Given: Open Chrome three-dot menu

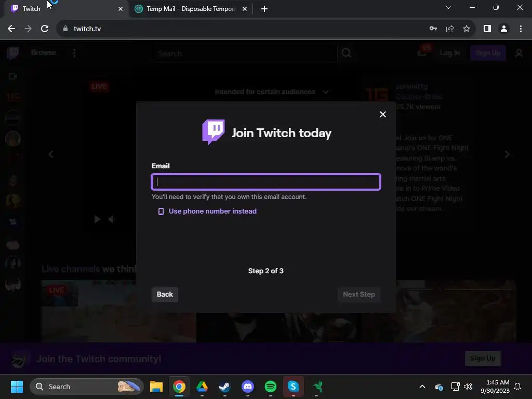Looking at the screenshot, I should pyautogui.click(x=521, y=29).
